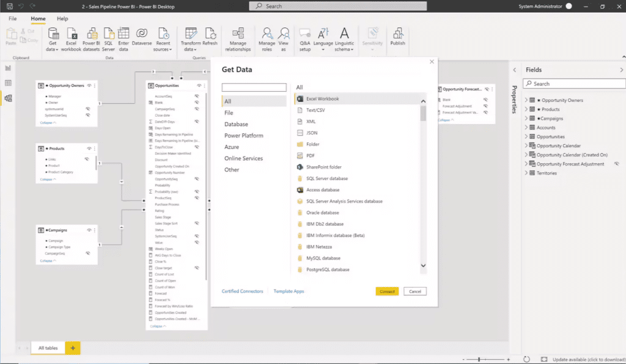The width and height of the screenshot is (626, 364).
Task: Click the fit to page icon in status bar
Action: tap(543, 359)
